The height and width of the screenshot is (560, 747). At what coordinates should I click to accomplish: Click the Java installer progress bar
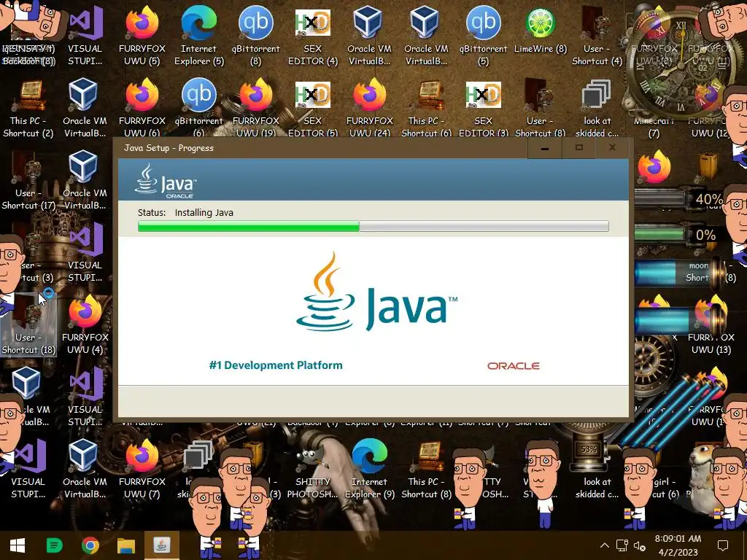(373, 226)
